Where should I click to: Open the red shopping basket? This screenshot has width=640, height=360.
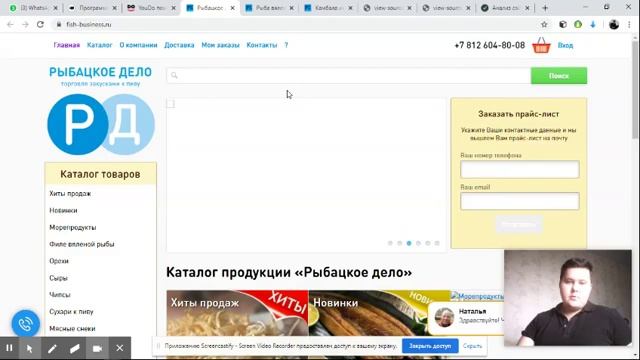(x=541, y=45)
